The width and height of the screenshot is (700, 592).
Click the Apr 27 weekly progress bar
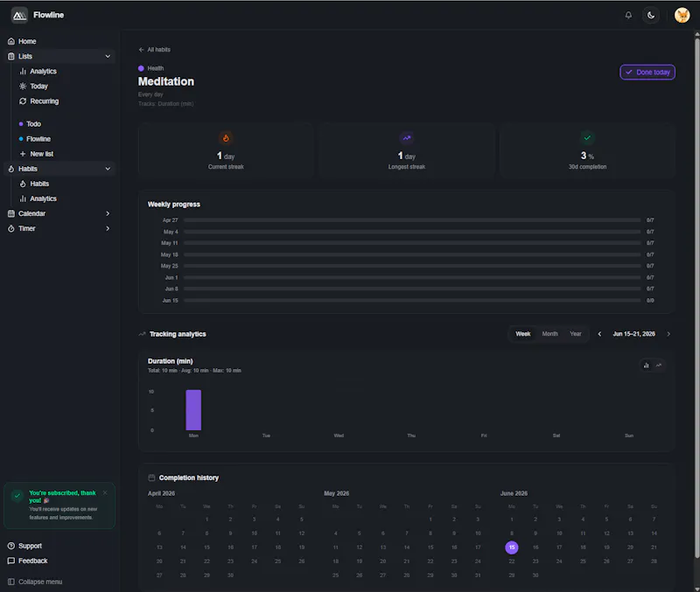[x=412, y=220]
